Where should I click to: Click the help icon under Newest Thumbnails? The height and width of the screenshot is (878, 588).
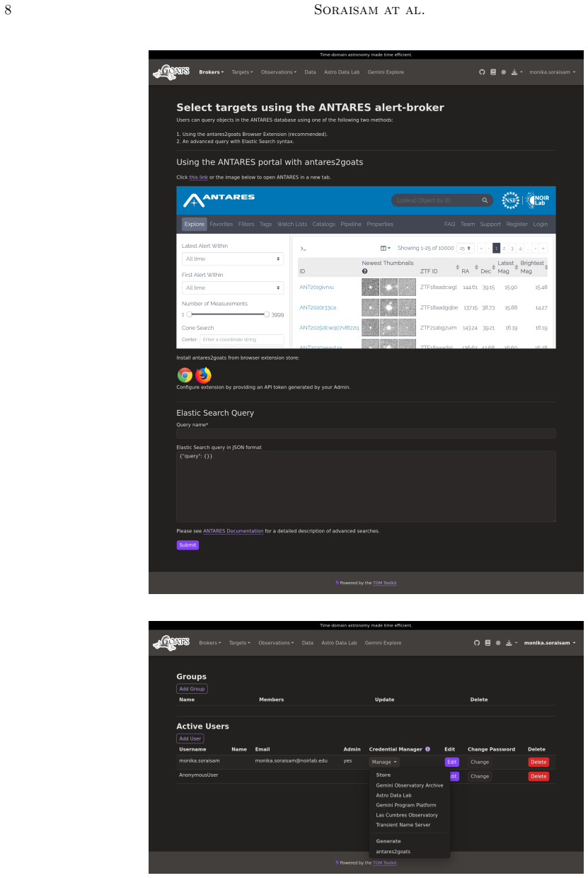(365, 271)
